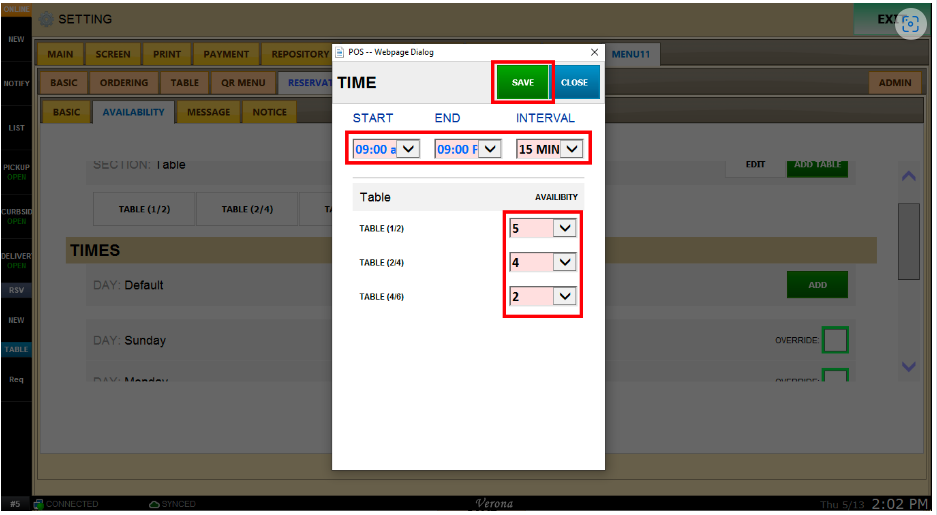Viewport: 937px width, 515px height.
Task: Click the CONNECTED status icon in footer
Action: (x=38, y=504)
